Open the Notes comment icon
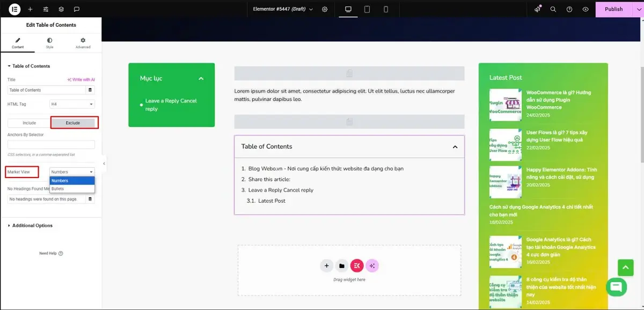Viewport: 644px width, 310px height. (x=77, y=9)
